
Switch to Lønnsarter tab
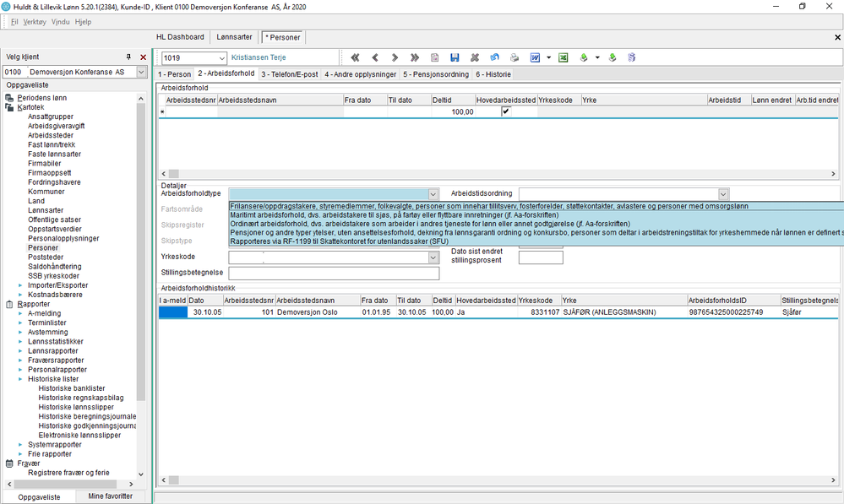tap(234, 37)
